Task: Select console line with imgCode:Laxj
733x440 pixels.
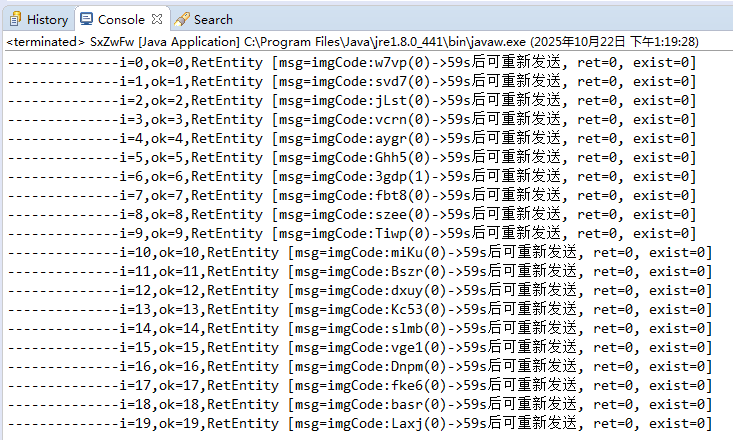Action: coord(360,424)
